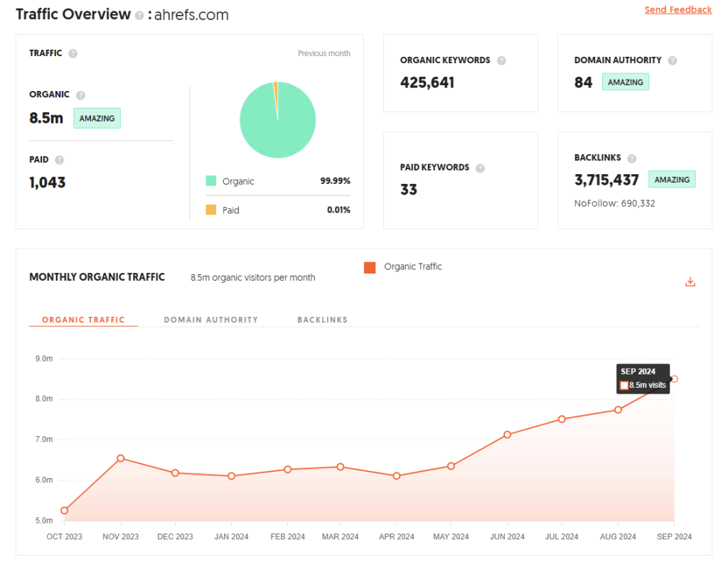Image resolution: width=728 pixels, height=562 pixels.
Task: Click the NOV 2023 data point on chart
Action: [121, 458]
